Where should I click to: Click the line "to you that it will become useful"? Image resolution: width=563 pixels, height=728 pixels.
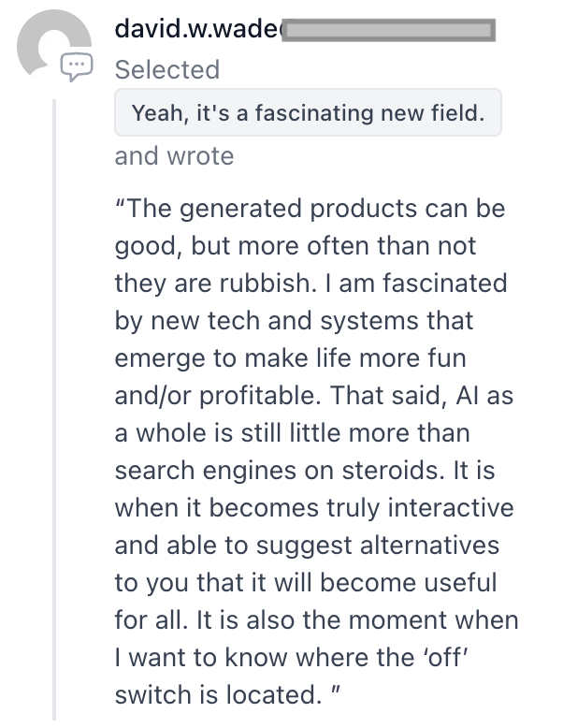[304, 582]
